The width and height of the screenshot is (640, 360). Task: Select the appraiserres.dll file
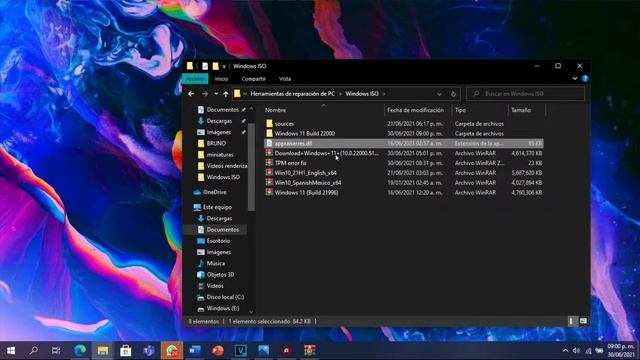pos(404,143)
